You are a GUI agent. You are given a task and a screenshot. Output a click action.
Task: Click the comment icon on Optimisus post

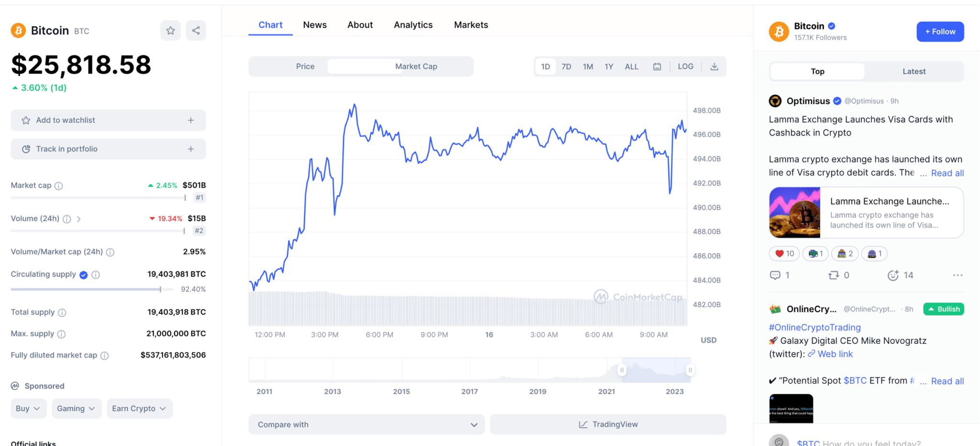pos(774,275)
